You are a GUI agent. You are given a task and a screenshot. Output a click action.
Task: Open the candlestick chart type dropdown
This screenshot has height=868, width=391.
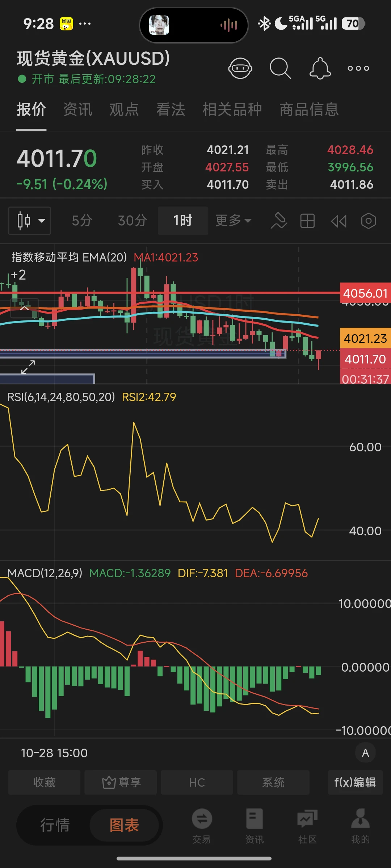pos(30,221)
